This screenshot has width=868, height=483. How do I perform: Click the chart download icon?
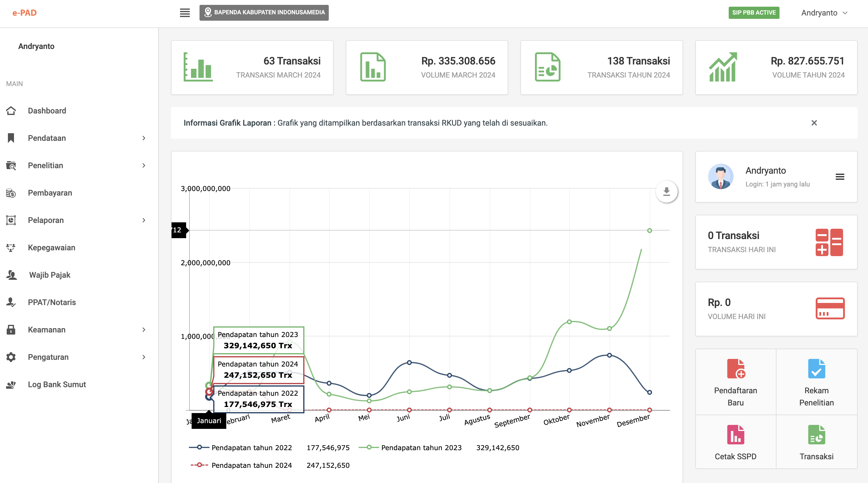666,192
